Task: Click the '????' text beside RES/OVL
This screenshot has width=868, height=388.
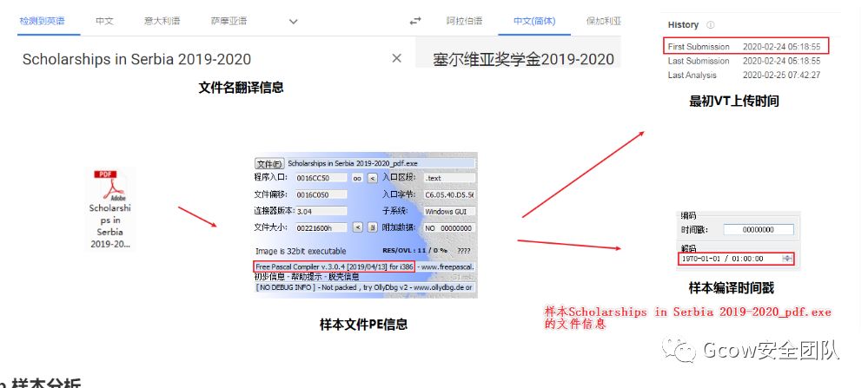Action: [464, 251]
